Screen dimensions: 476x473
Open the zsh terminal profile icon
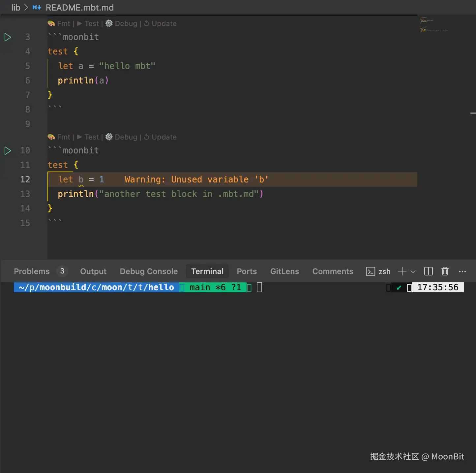pyautogui.click(x=371, y=271)
